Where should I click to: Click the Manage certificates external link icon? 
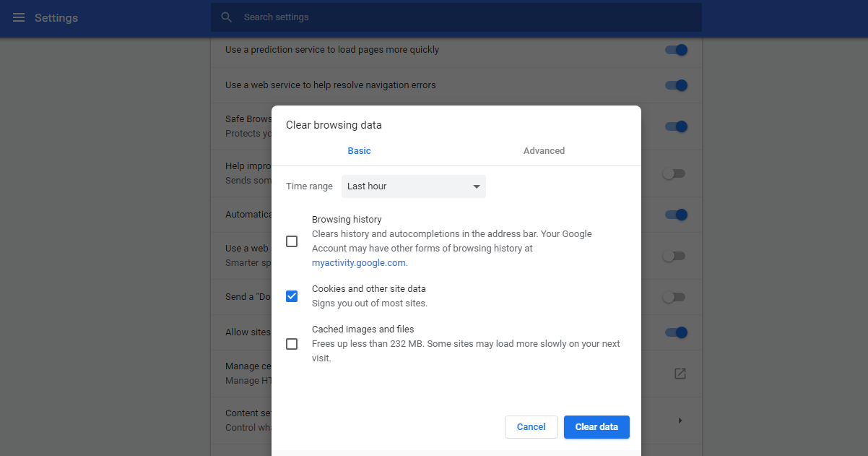coord(680,374)
